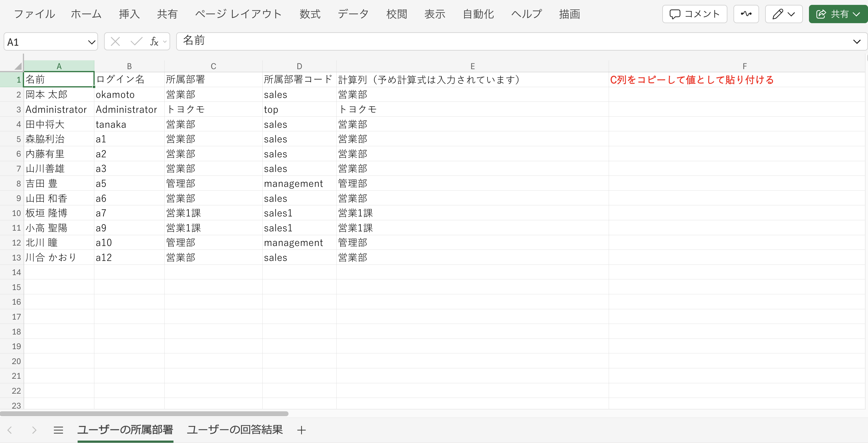The image size is (868, 443).
Task: Switch to ユーザーの所属部署 sheet tab
Action: 125,430
